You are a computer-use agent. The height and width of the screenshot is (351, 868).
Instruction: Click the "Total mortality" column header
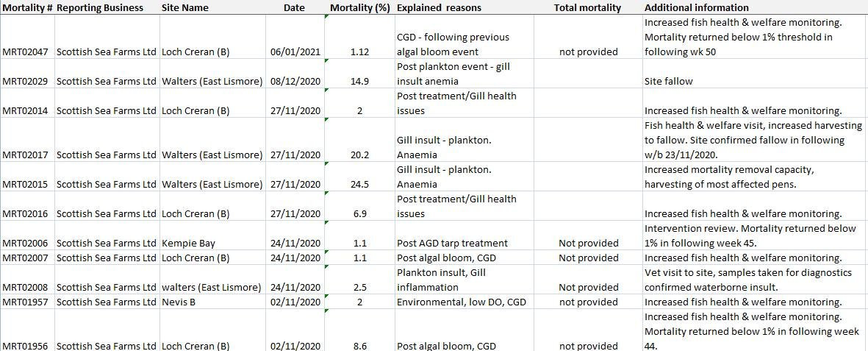pyautogui.click(x=588, y=7)
